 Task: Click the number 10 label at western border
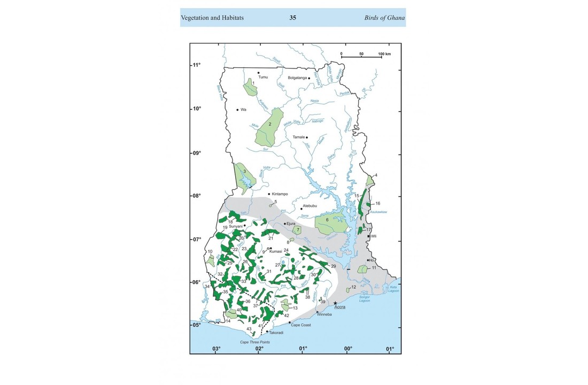pyautogui.click(x=210, y=252)
